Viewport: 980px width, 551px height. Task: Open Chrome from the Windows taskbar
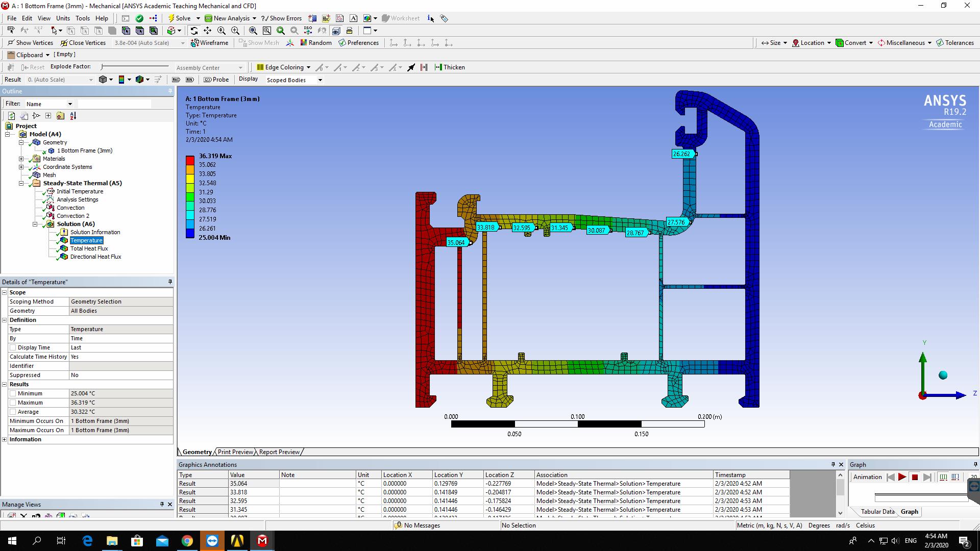pyautogui.click(x=187, y=541)
